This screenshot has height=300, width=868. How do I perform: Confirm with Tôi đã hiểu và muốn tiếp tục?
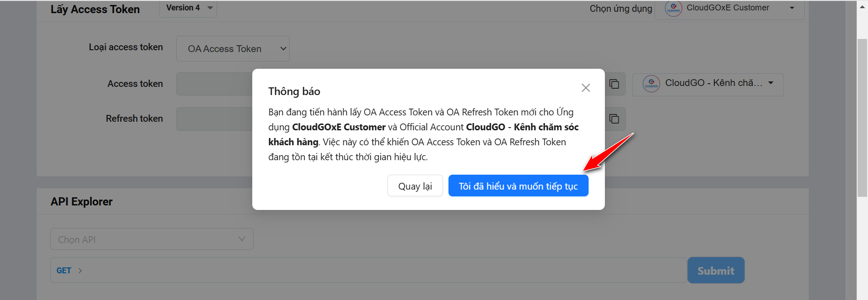click(518, 186)
